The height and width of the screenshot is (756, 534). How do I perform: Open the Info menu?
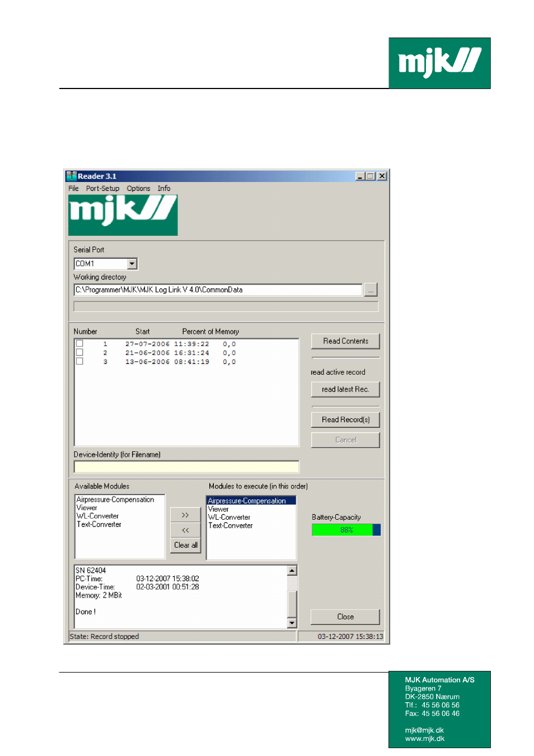(164, 188)
